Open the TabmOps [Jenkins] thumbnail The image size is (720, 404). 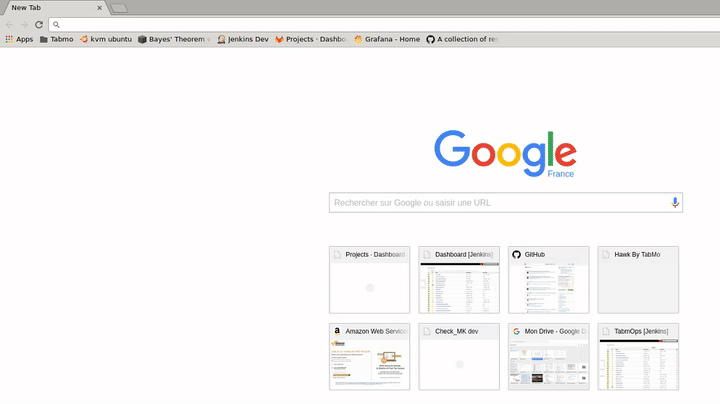[638, 357]
